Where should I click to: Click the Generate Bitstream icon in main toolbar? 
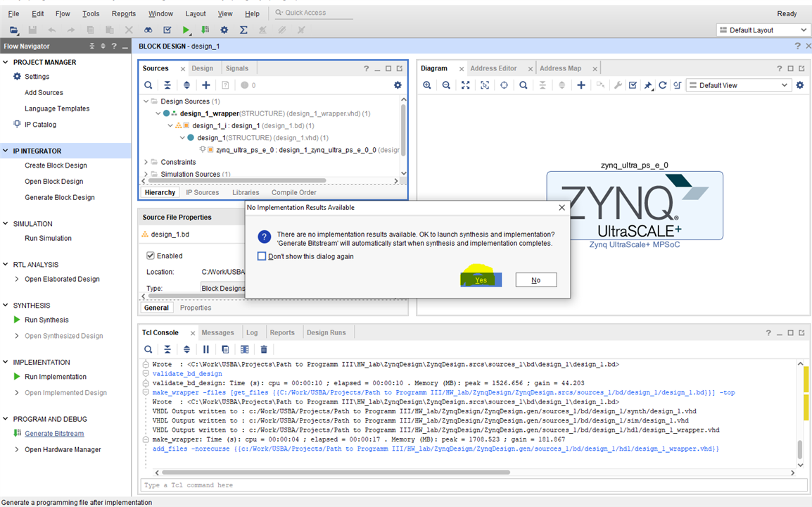[205, 30]
